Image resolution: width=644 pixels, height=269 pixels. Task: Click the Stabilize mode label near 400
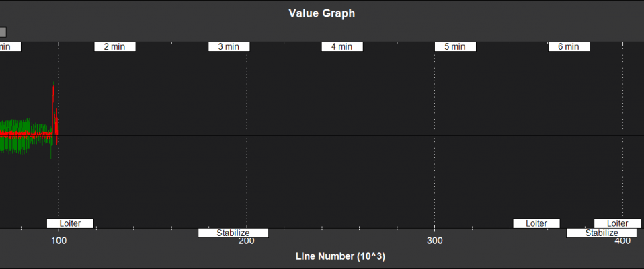click(601, 233)
